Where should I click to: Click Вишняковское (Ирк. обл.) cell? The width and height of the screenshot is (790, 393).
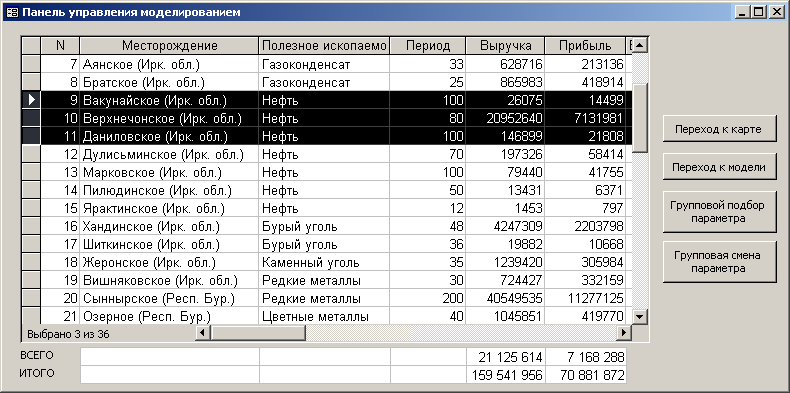[169, 280]
